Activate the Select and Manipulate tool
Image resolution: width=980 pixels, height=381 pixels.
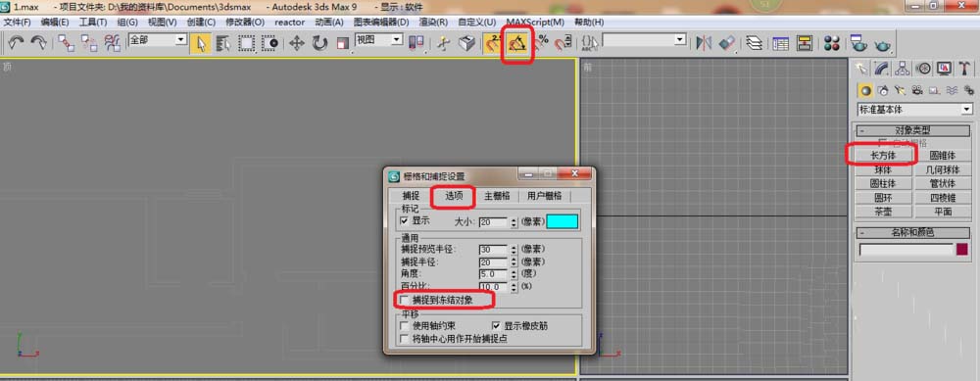coord(444,43)
